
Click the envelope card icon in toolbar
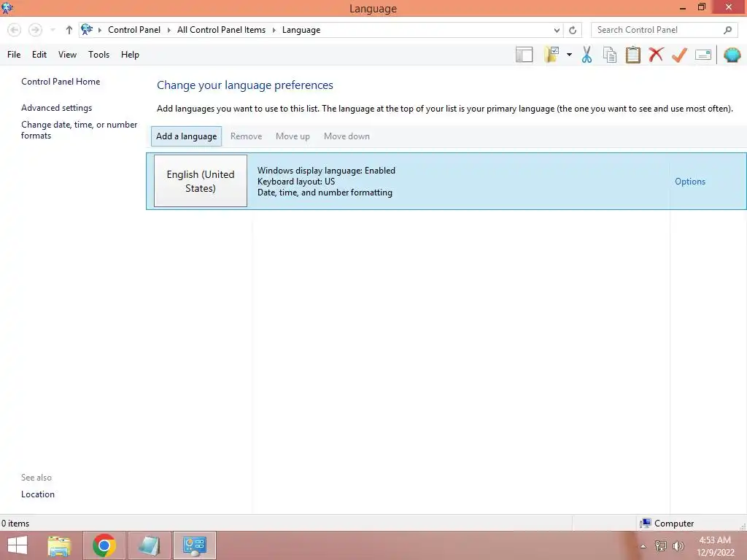(703, 55)
